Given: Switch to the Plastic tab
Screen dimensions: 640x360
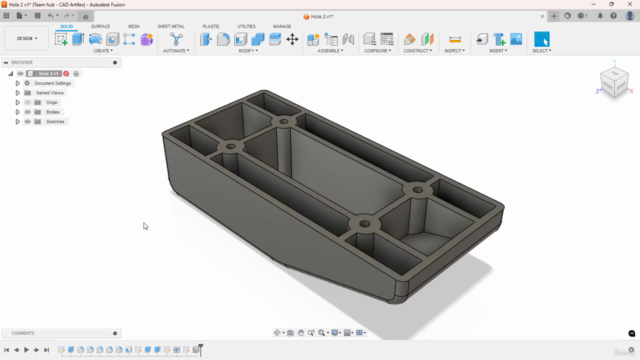Looking at the screenshot, I should [x=211, y=26].
